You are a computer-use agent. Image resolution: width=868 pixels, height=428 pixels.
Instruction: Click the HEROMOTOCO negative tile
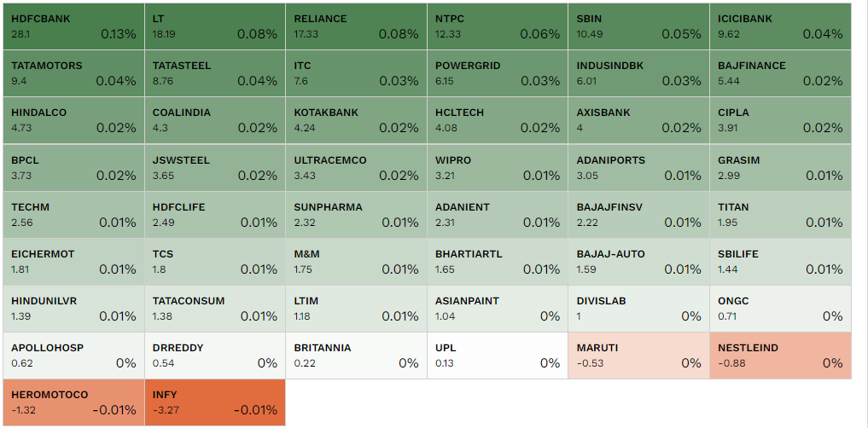[73, 402]
